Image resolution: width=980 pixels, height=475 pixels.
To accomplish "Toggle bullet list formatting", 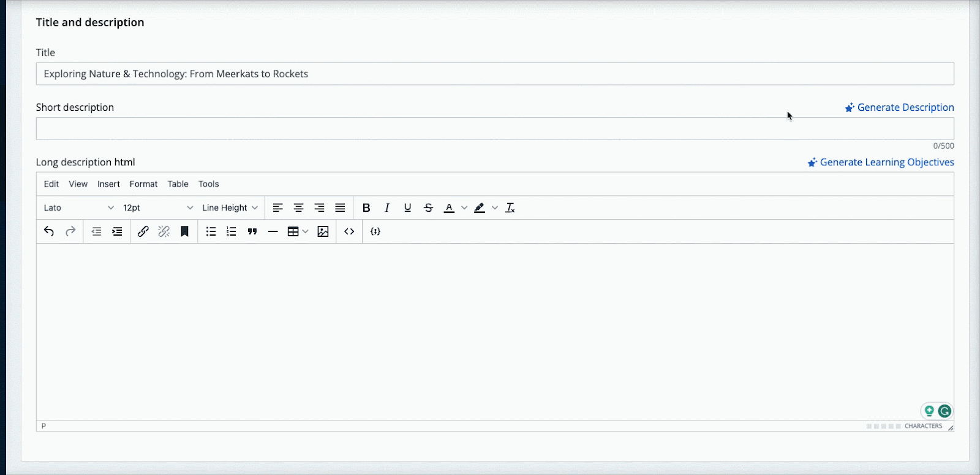I will [211, 231].
